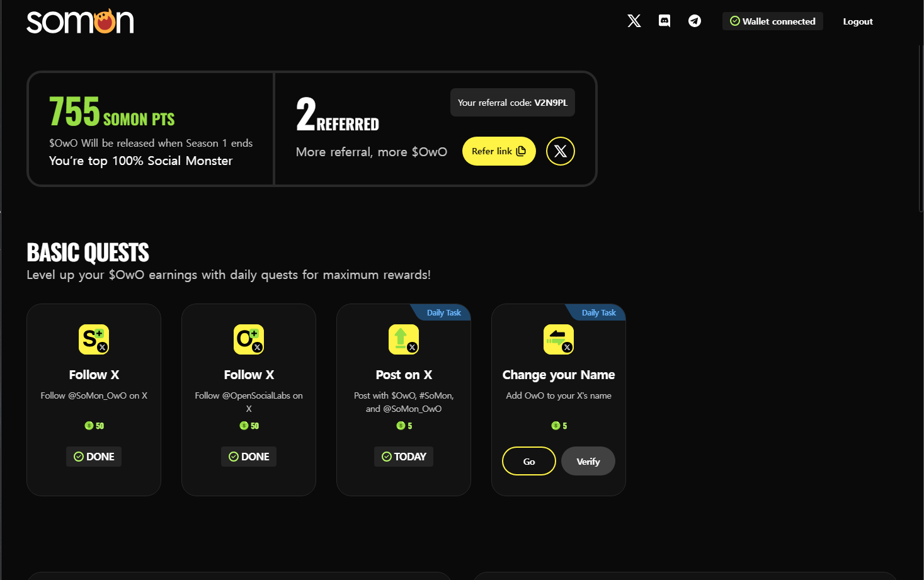Image resolution: width=924 pixels, height=580 pixels.
Task: Open the X (Twitter) icon in header
Action: pyautogui.click(x=634, y=21)
